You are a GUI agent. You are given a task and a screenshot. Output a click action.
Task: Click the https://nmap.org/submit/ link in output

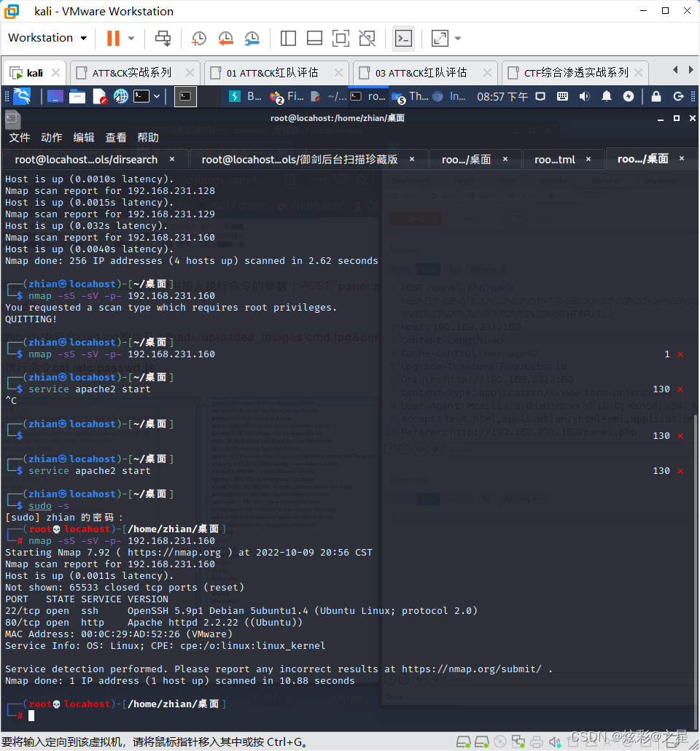tap(472, 669)
